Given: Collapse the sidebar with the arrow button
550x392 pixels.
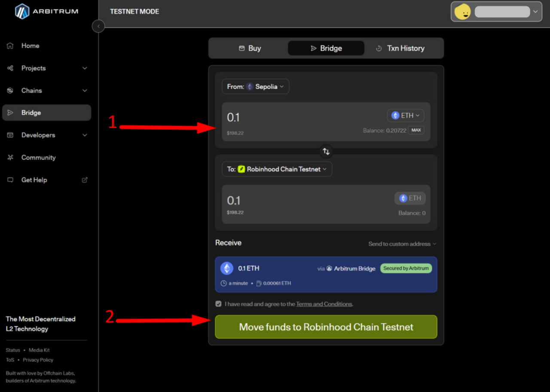Looking at the screenshot, I should click(x=98, y=26).
